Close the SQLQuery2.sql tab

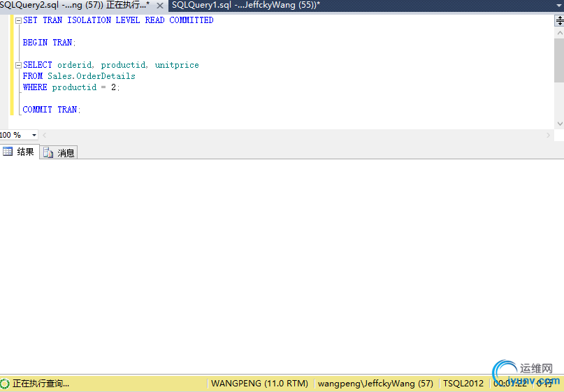click(x=160, y=6)
